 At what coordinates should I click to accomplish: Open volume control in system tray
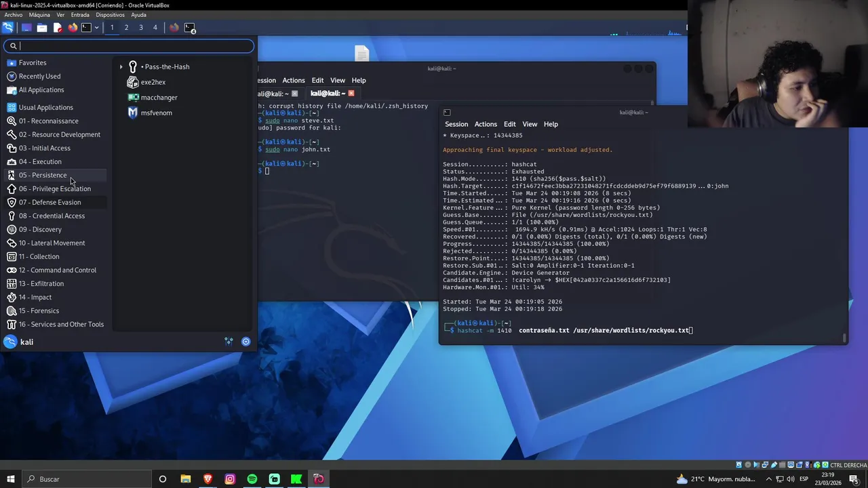coord(790,479)
